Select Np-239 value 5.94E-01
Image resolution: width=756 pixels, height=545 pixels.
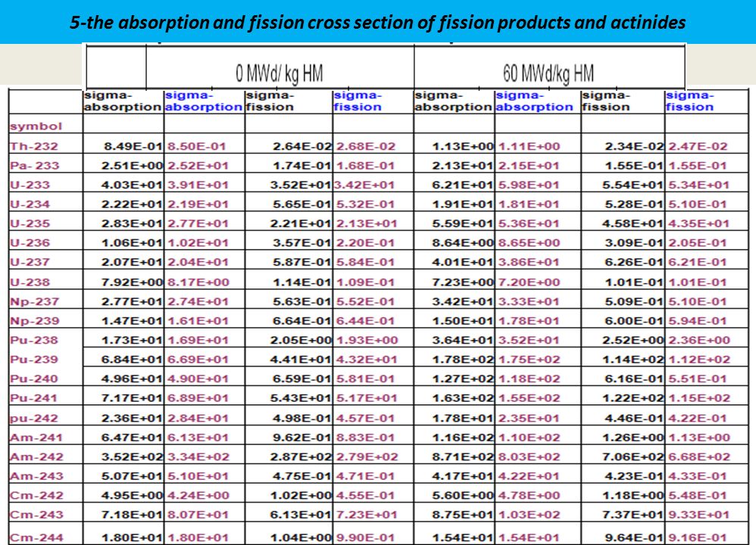pyautogui.click(x=698, y=321)
